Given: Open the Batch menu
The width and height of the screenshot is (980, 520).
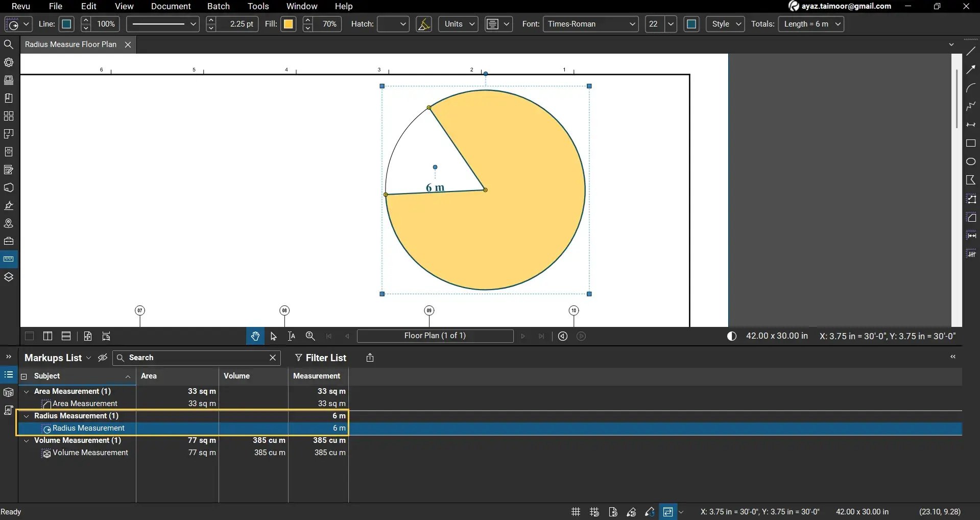Looking at the screenshot, I should pyautogui.click(x=218, y=6).
